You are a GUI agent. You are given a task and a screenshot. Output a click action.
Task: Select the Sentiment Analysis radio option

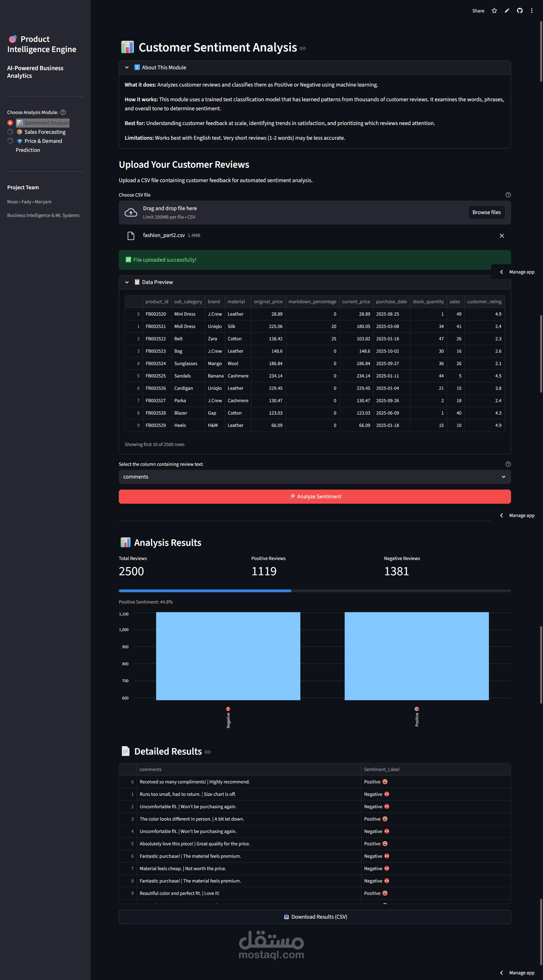(10, 123)
